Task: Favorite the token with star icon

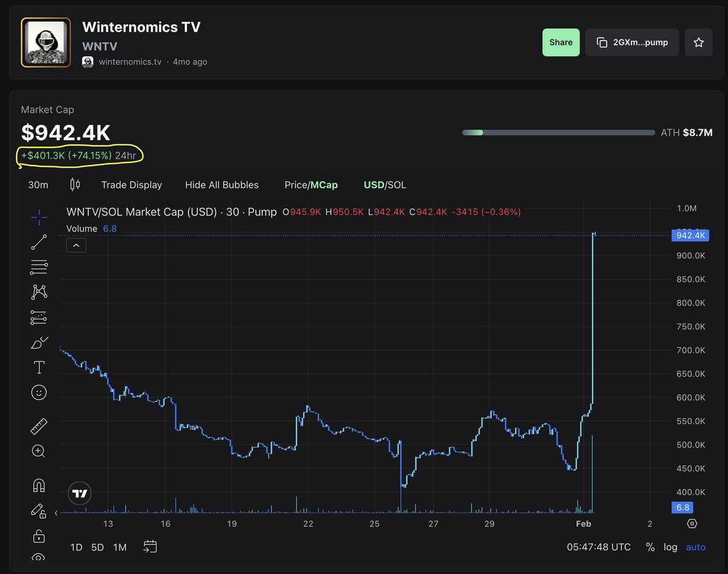Action: point(699,42)
